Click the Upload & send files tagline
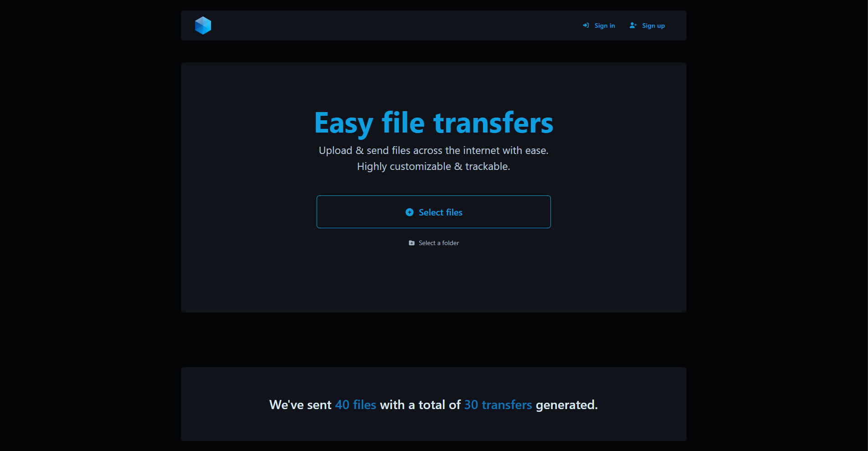 coord(433,151)
